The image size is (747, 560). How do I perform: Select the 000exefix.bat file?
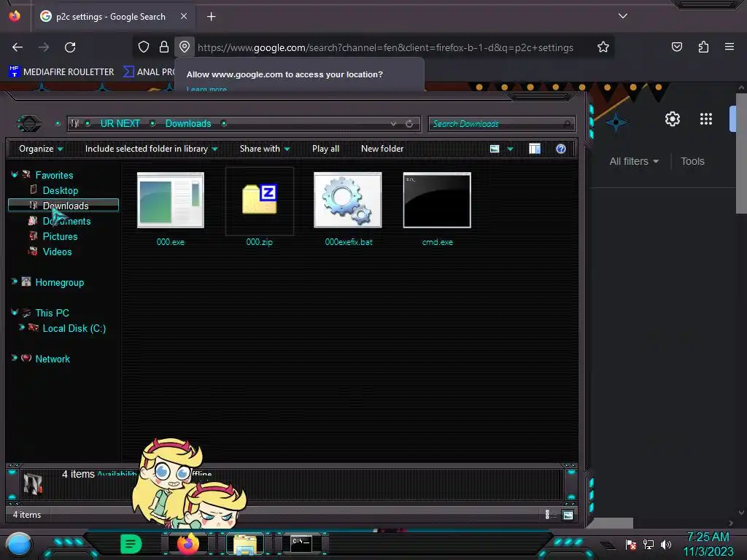[x=348, y=209]
